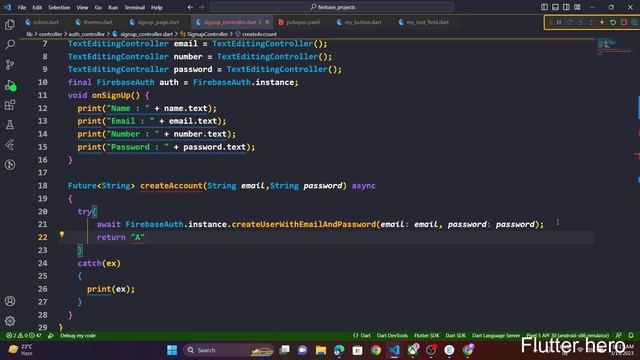This screenshot has height=360, width=640.
Task: Open the Manage settings gear
Action: tap(10, 321)
